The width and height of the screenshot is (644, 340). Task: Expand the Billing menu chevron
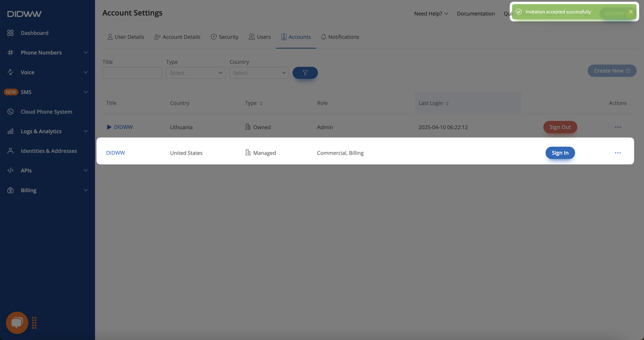(x=86, y=190)
